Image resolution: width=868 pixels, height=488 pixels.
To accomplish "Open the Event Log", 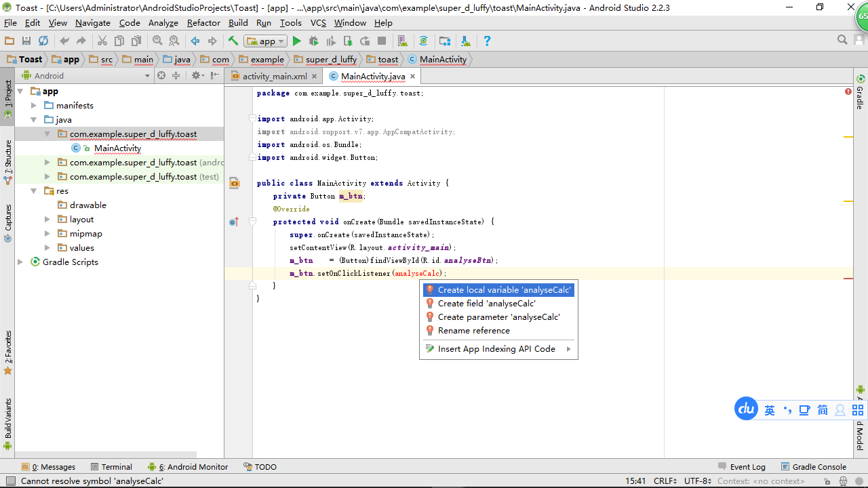I will [x=742, y=466].
